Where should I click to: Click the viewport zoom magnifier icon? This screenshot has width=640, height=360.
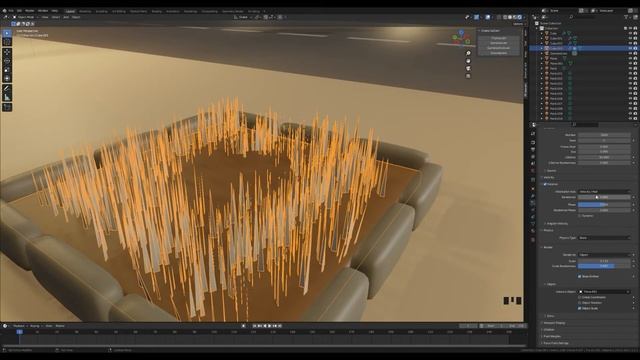pos(468,53)
